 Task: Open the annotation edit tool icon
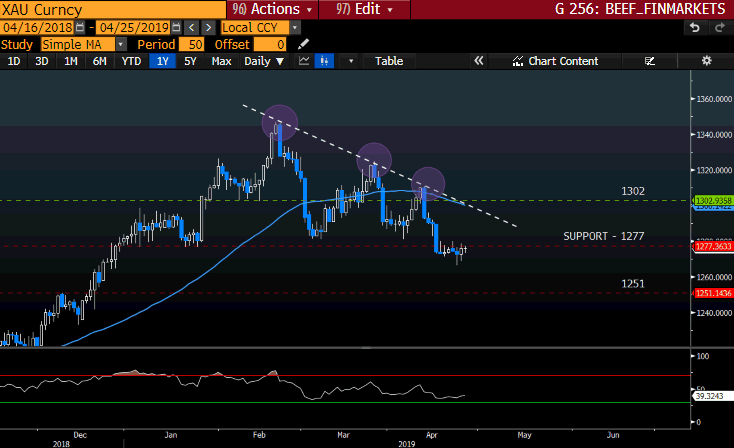(650, 61)
